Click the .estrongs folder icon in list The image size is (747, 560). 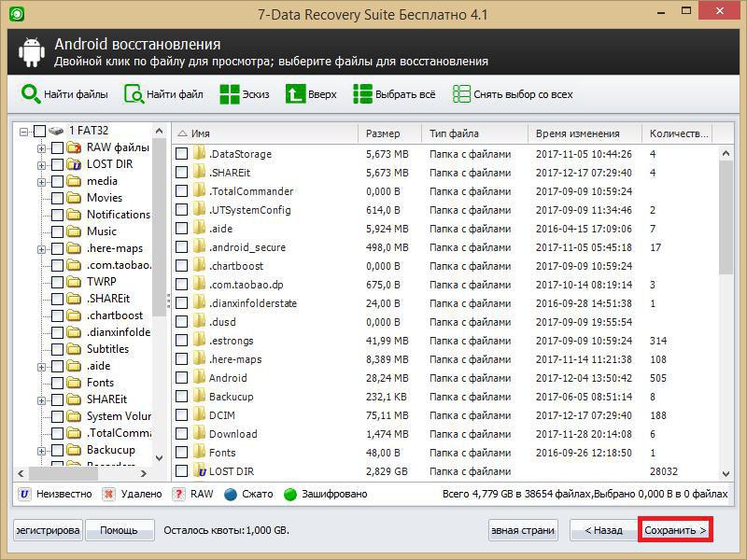tap(199, 340)
